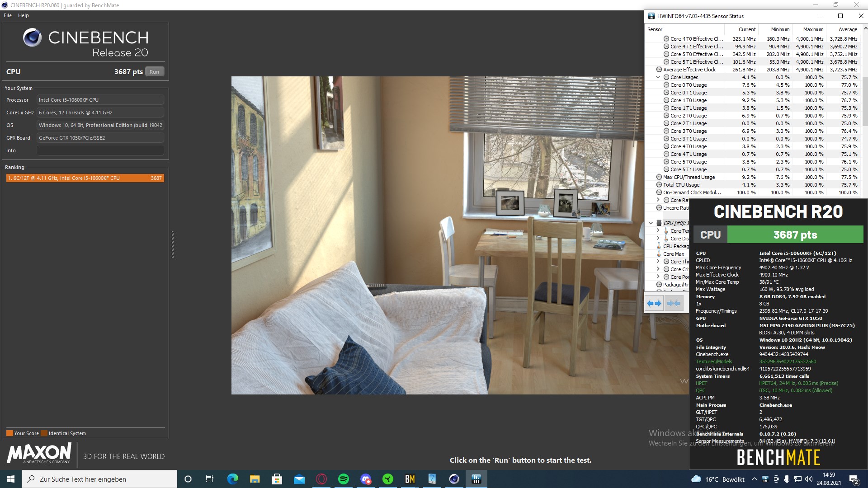Click the 3687 pts score in BenchMate overlay
Image resolution: width=868 pixels, height=488 pixels.
(795, 235)
